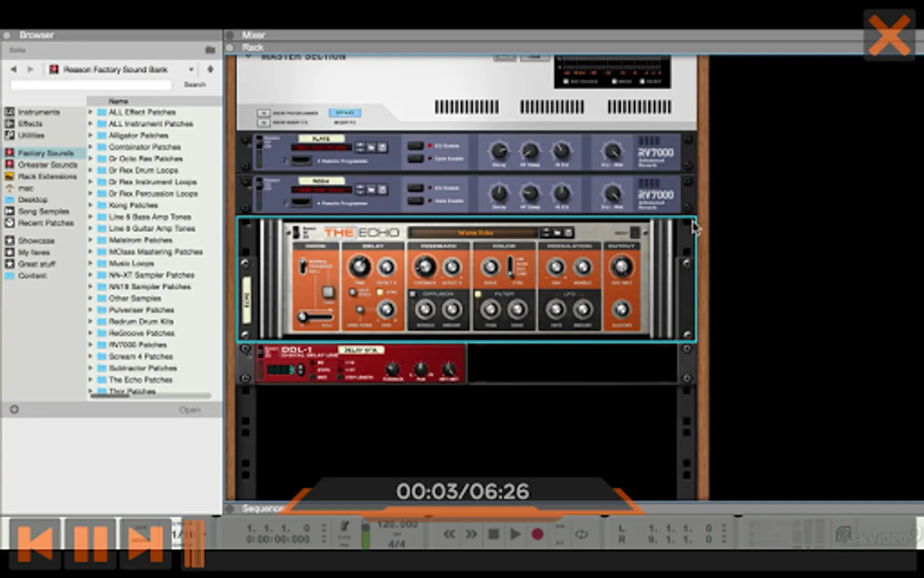Click the sequencer record button
Image resolution: width=924 pixels, height=578 pixels.
pyautogui.click(x=538, y=534)
